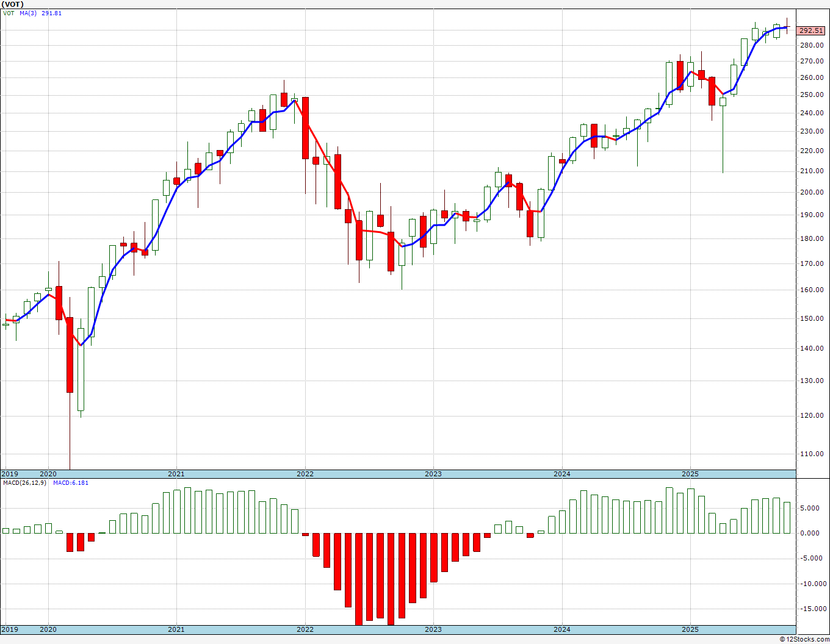Viewport: 830px width, 644px height.
Task: Click "2023" on the price chart time axis
Action: pos(433,474)
